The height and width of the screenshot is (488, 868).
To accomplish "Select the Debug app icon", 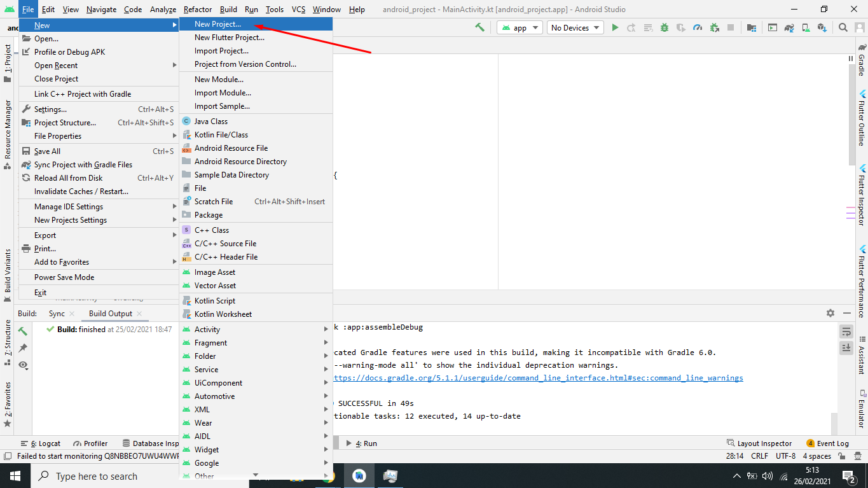I will 665,27.
